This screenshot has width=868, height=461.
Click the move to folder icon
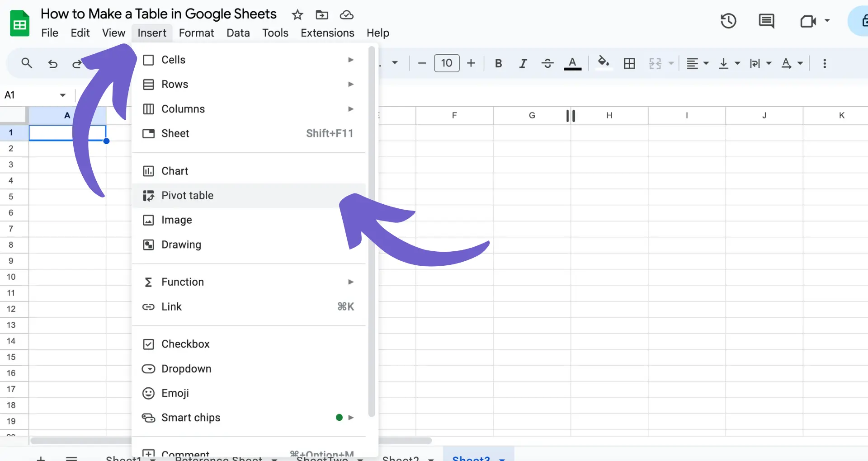tap(322, 15)
